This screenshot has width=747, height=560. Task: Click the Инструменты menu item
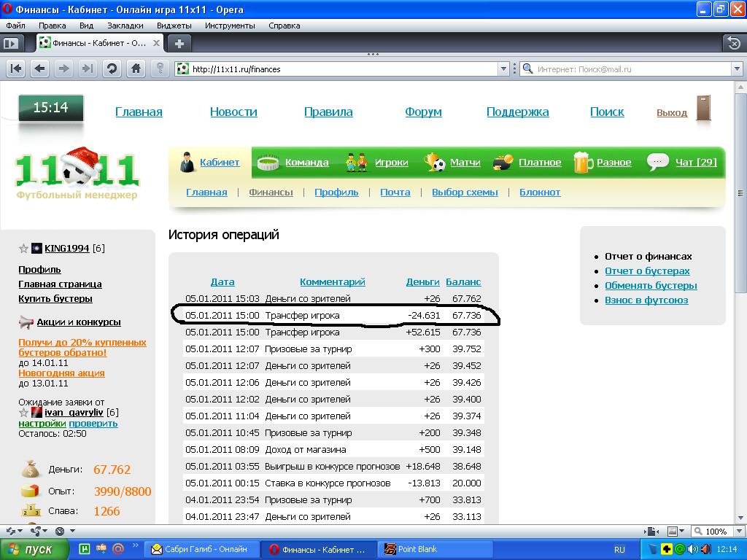(230, 26)
